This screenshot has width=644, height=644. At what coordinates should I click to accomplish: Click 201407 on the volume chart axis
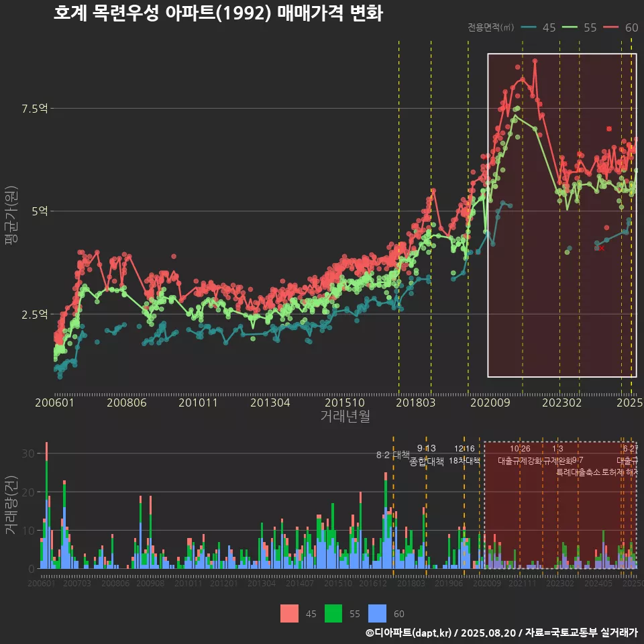coord(300,583)
